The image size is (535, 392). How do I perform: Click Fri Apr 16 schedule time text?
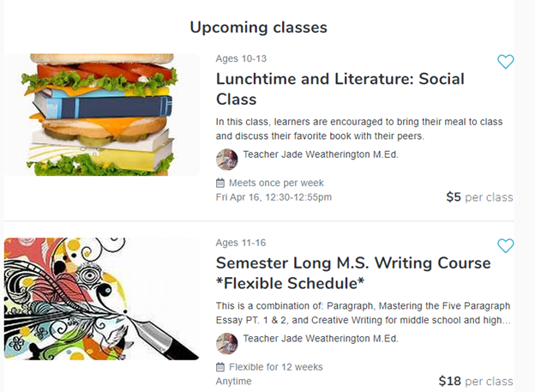click(274, 197)
